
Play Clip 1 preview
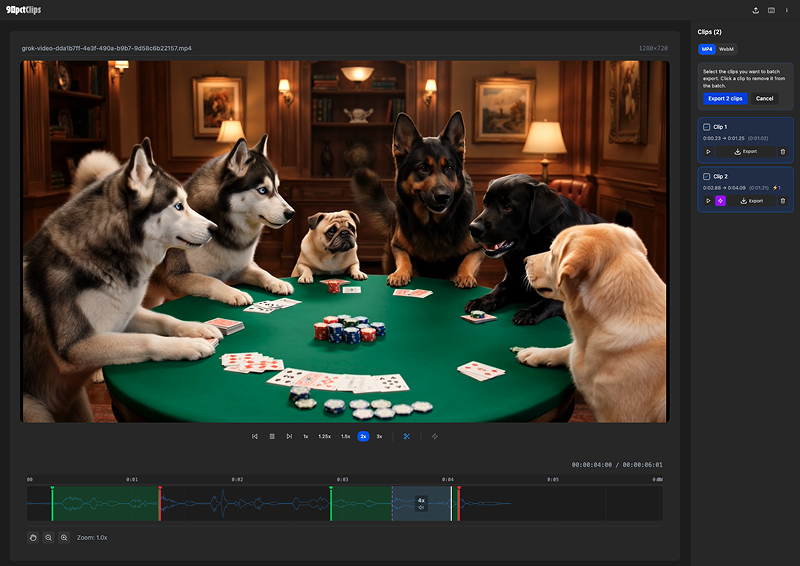pos(708,152)
